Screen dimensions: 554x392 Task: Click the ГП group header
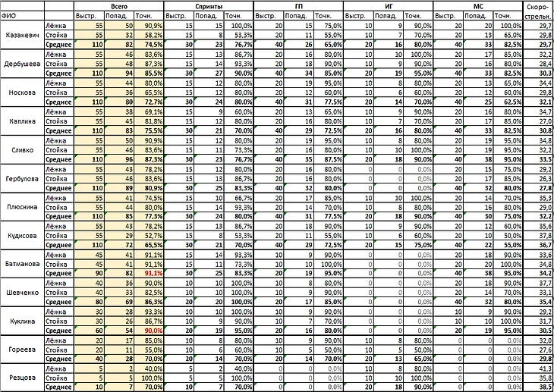click(x=298, y=6)
